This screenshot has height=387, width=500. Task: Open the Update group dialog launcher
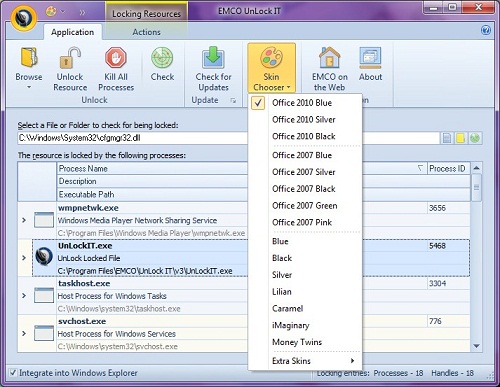(233, 100)
